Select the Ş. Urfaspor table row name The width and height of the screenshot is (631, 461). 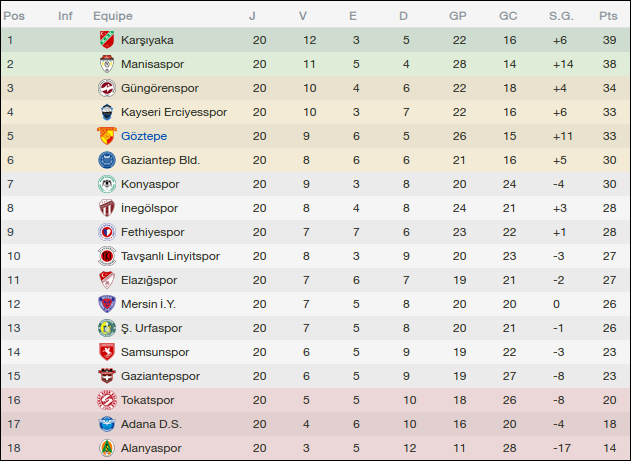151,328
